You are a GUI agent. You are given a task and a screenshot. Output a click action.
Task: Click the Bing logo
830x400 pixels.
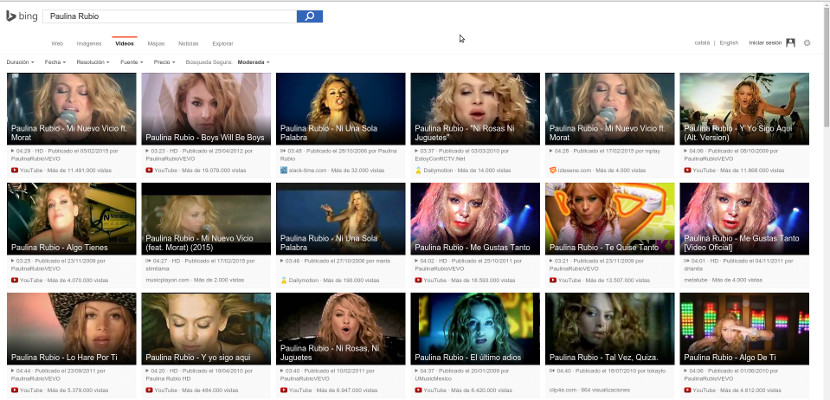tap(21, 16)
